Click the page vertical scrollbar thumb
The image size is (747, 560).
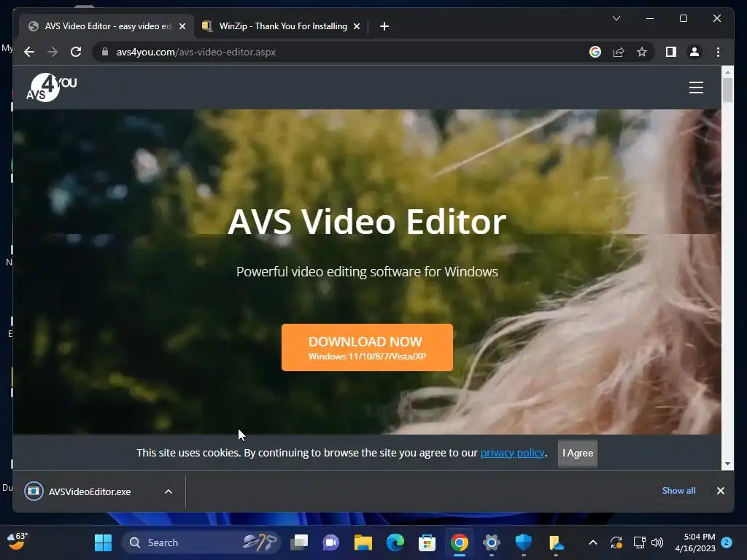(727, 90)
